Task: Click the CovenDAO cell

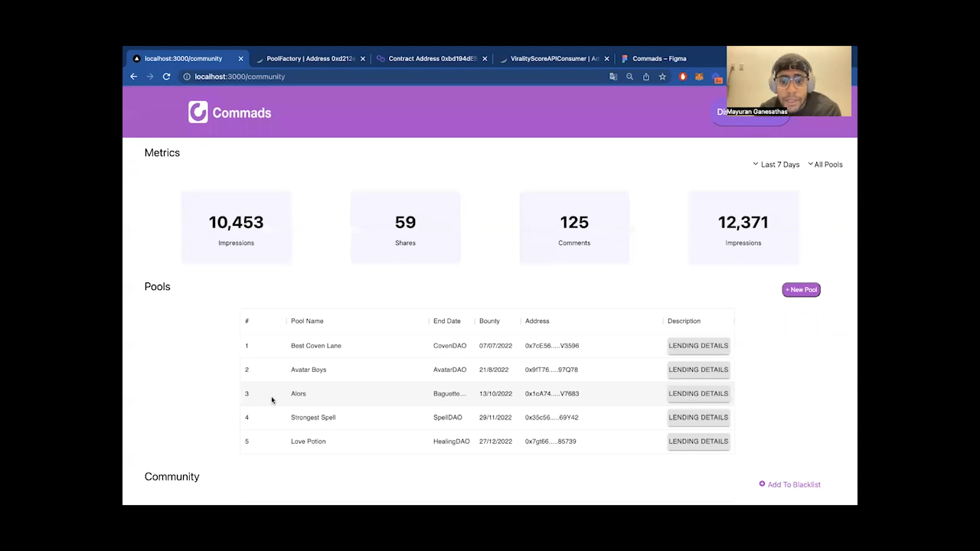Action: (x=450, y=346)
